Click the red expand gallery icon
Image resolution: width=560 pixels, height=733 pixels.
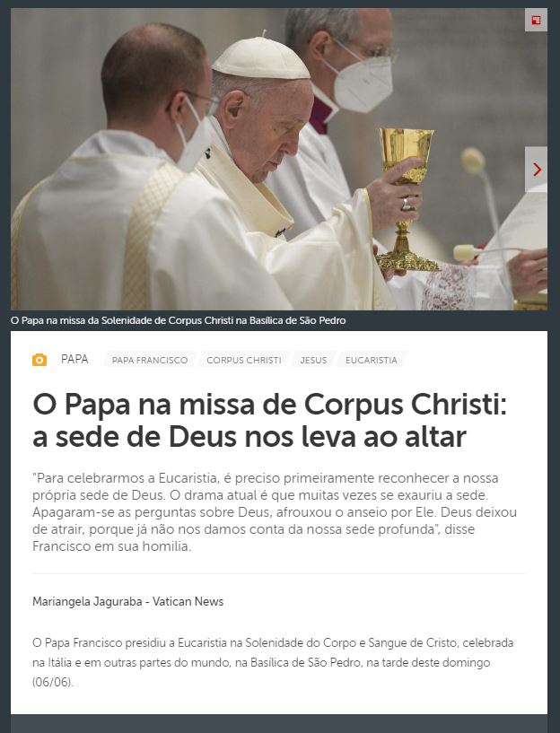click(x=536, y=20)
